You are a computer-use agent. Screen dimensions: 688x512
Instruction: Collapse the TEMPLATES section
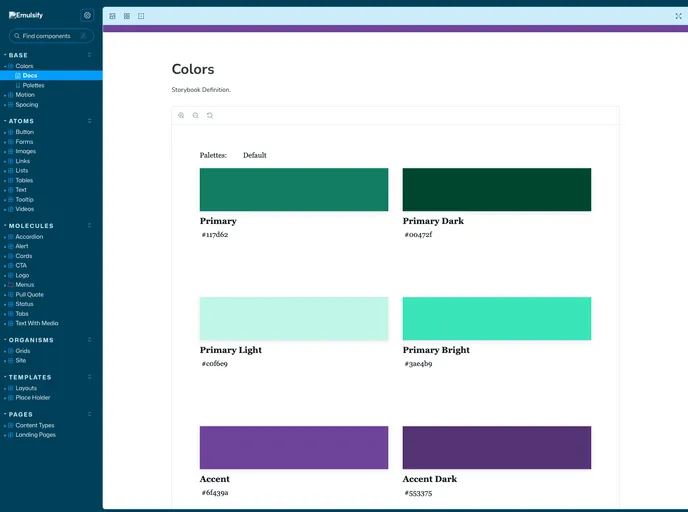(30, 377)
